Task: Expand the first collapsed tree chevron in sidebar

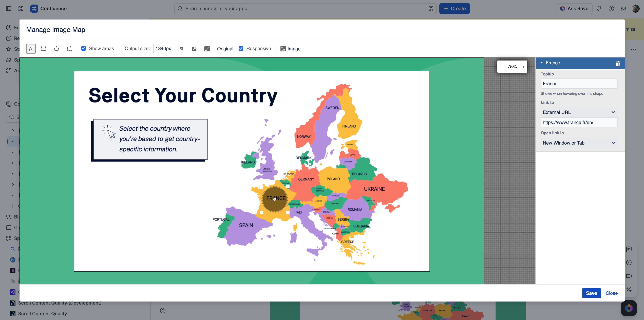Action: [x=13, y=131]
